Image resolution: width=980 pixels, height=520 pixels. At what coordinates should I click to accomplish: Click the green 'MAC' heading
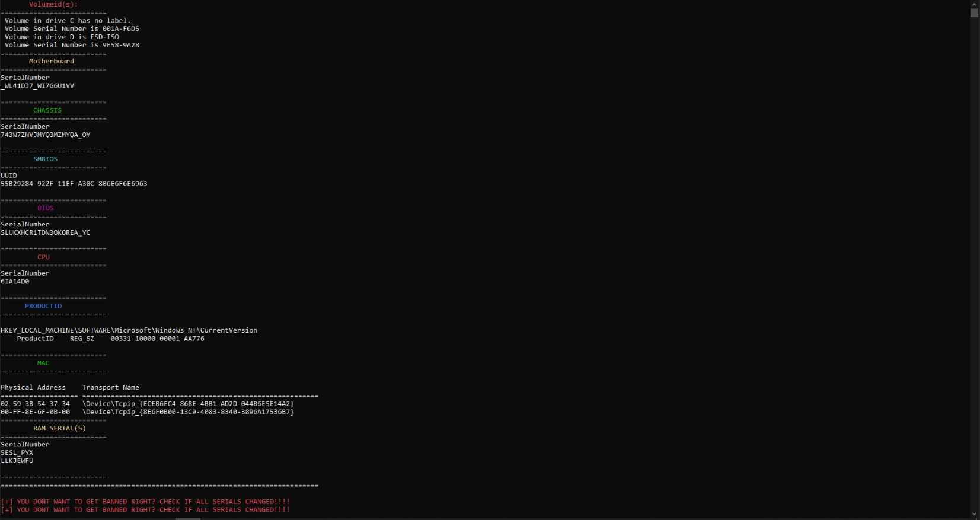pyautogui.click(x=43, y=363)
